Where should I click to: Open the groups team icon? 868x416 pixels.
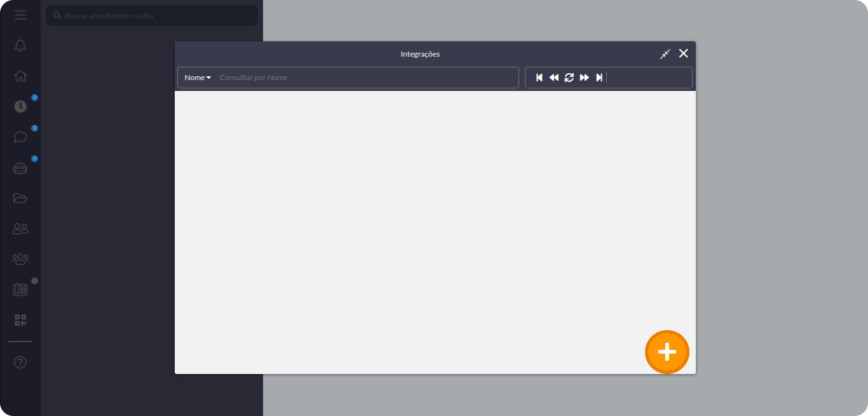tap(20, 259)
